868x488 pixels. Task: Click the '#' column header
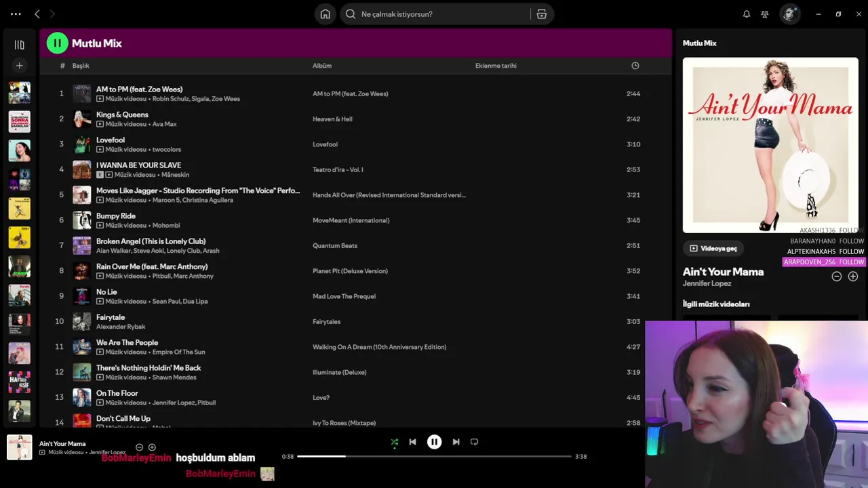coord(62,66)
